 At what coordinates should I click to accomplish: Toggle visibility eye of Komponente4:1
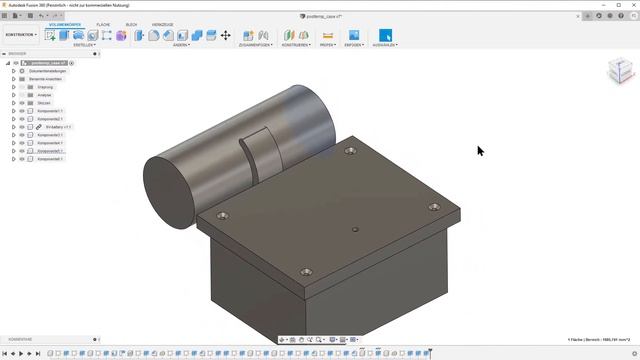point(22,143)
